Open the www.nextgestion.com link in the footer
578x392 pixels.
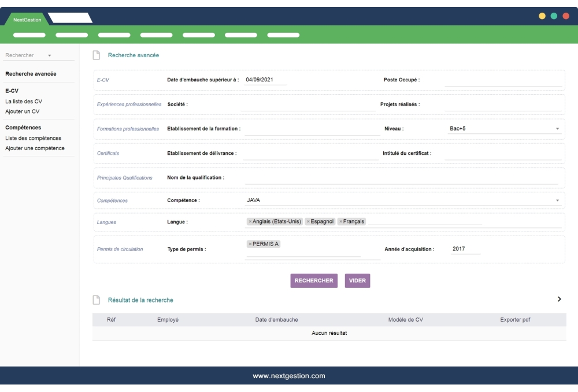288,375
